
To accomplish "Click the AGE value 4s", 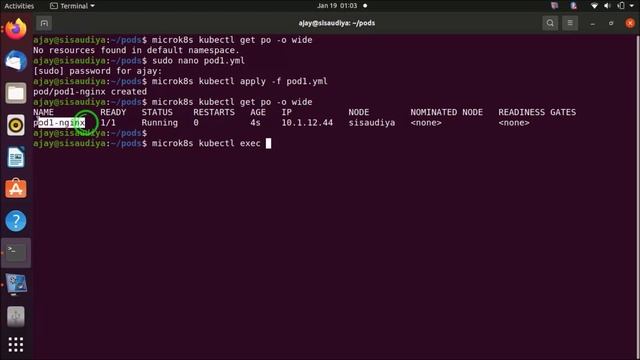I will coord(256,122).
